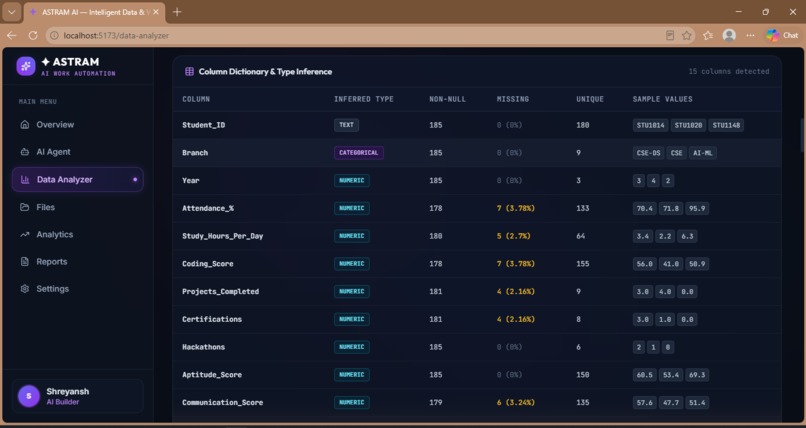Click the 15 columns detected label
This screenshot has width=806, height=428.
pos(729,71)
